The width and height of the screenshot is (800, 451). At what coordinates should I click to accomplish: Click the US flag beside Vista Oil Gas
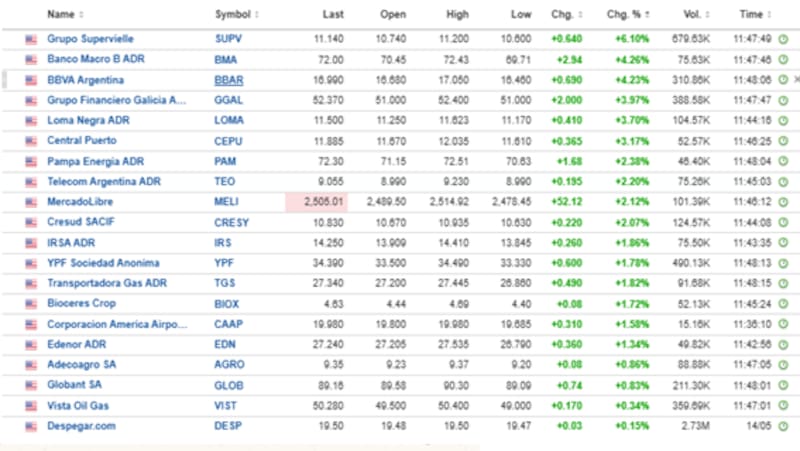pos(31,405)
